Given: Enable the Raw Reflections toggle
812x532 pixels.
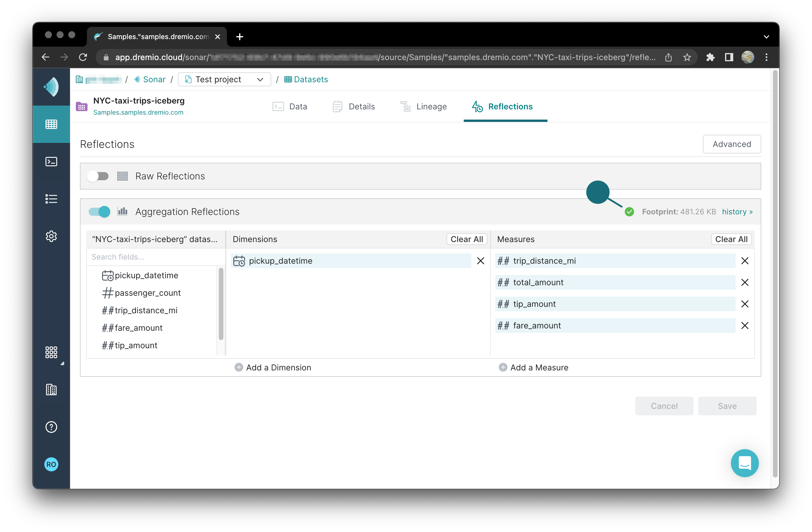Looking at the screenshot, I should coord(98,176).
